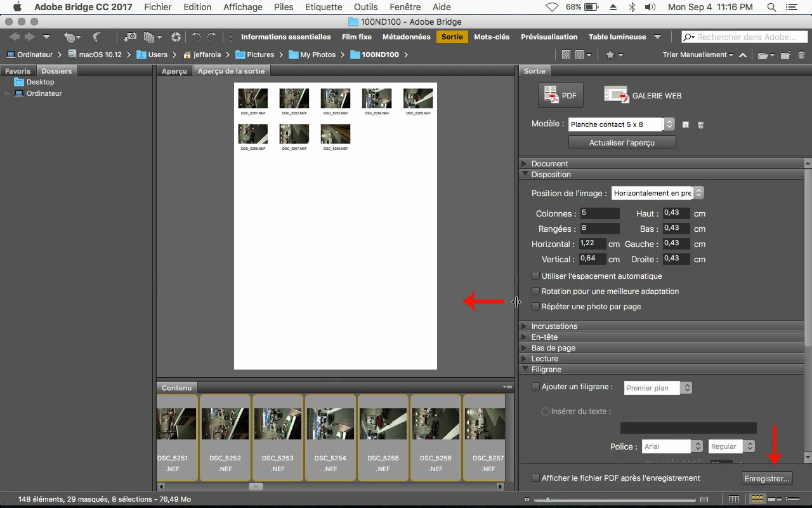Open the refine/review mode stack icon
812x508 pixels.
point(152,37)
